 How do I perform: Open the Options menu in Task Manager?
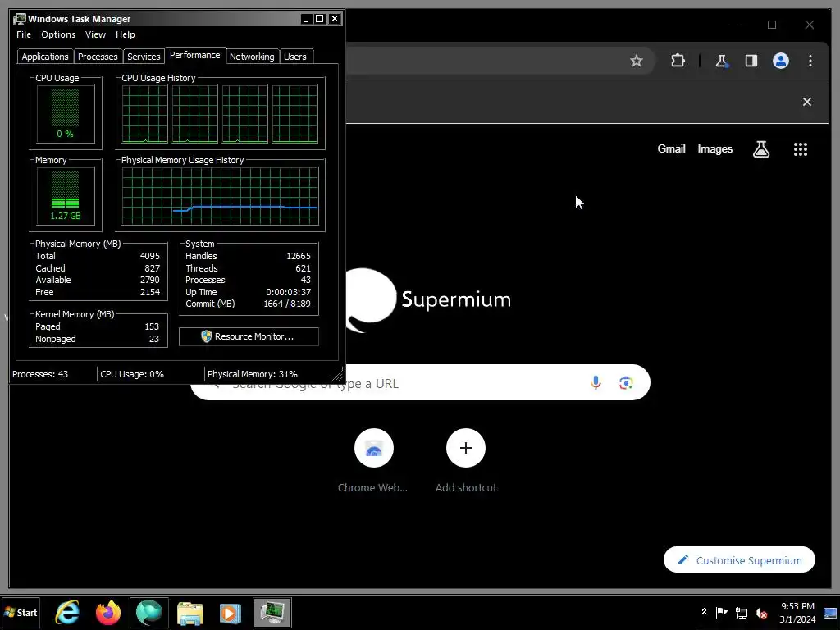[x=58, y=34]
